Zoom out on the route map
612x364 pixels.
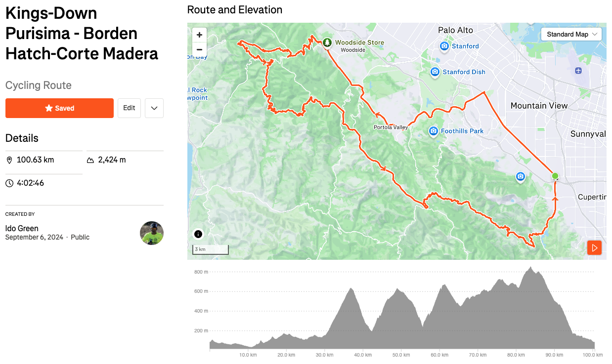tap(199, 49)
